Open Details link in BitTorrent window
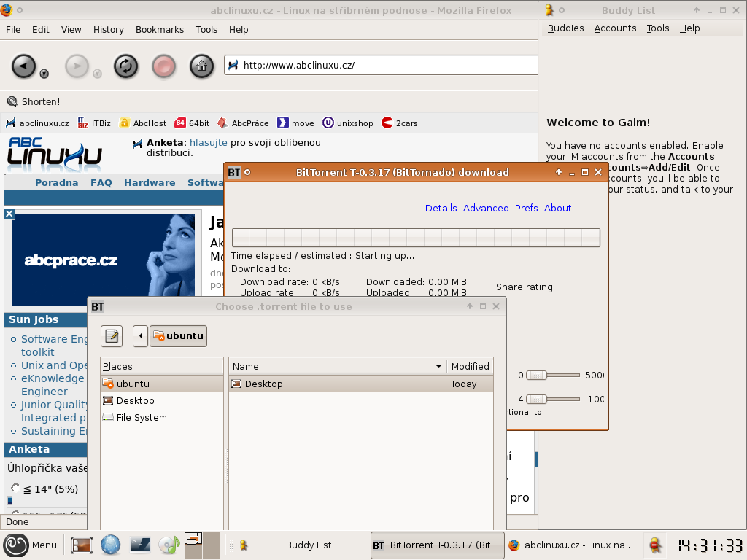Viewport: 747px width, 560px height. [x=441, y=208]
